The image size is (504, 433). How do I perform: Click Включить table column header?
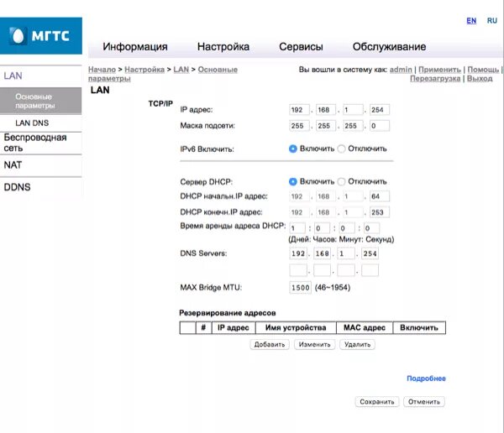click(419, 327)
